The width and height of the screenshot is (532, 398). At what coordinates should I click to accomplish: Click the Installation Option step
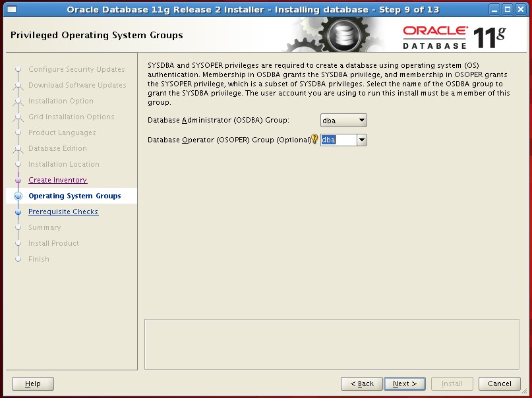[x=61, y=101]
